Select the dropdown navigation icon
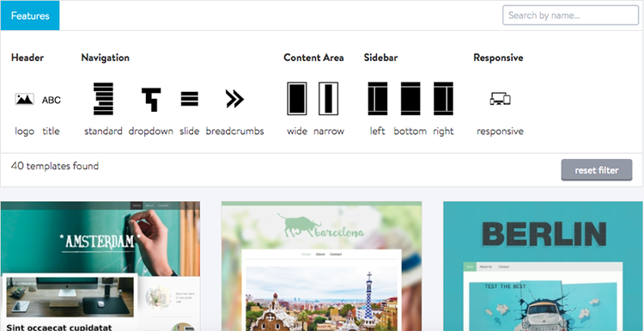Image resolution: width=644 pixels, height=331 pixels. (151, 100)
